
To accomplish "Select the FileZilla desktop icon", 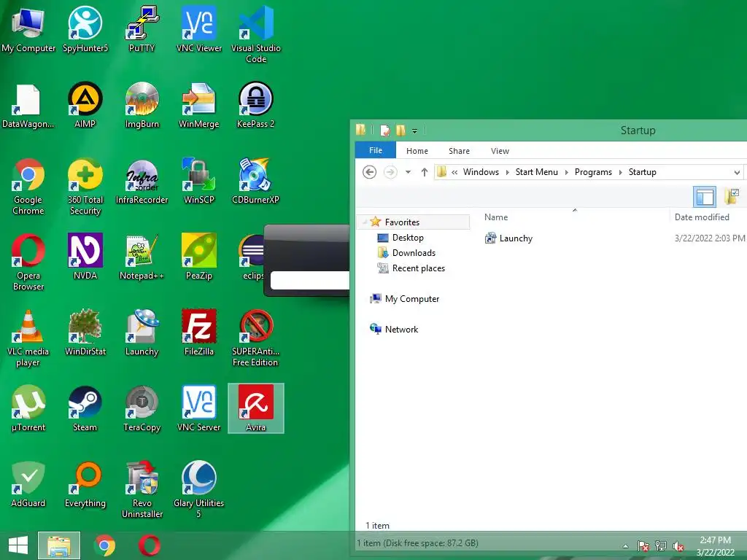I will [x=198, y=332].
